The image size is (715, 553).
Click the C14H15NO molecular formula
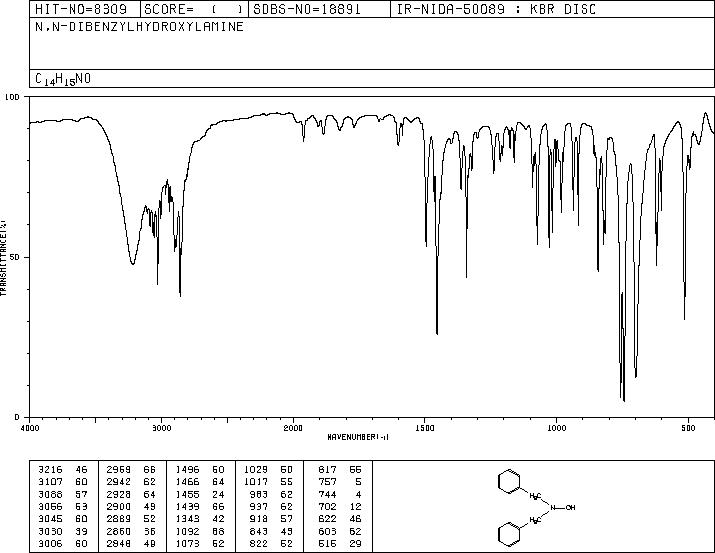point(63,79)
